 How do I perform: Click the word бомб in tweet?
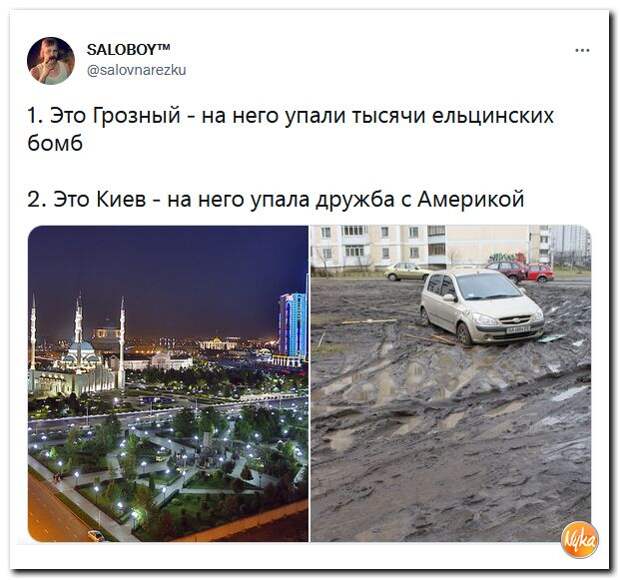click(55, 143)
